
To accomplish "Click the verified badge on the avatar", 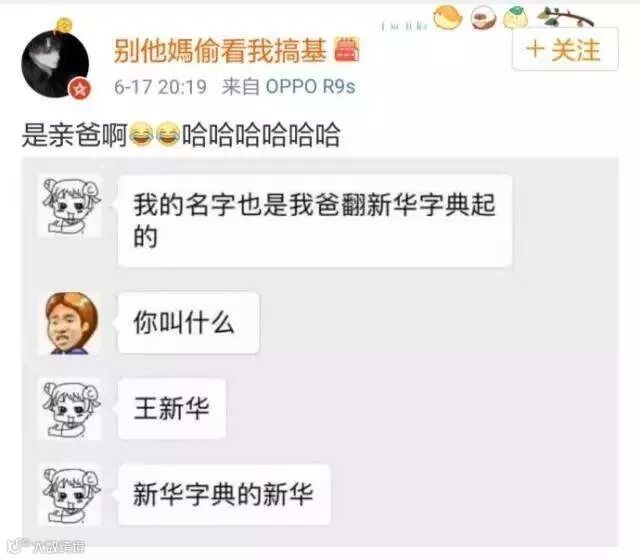I will coord(80,89).
